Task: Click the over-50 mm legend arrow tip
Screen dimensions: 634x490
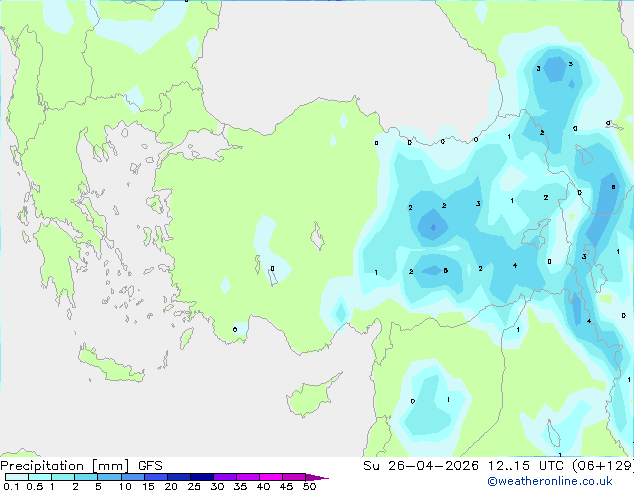Action: click(x=317, y=477)
